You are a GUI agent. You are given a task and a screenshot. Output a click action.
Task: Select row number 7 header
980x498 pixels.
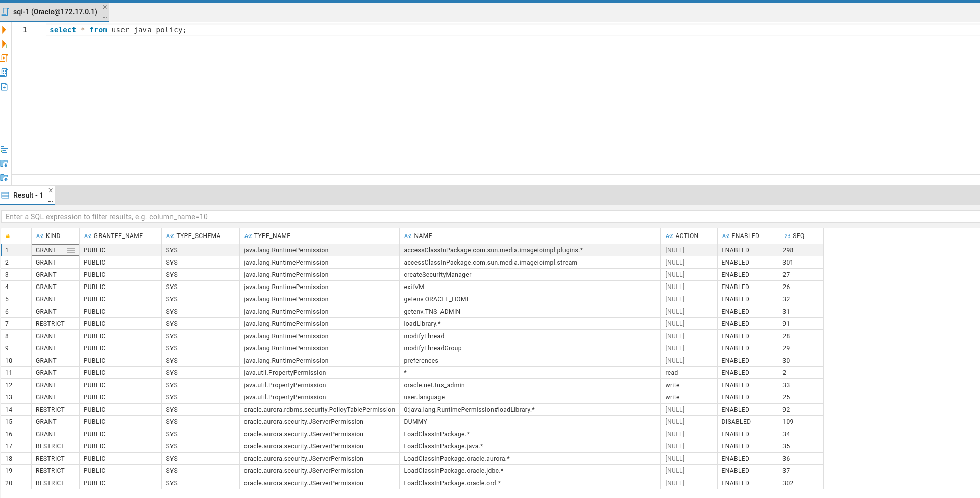pyautogui.click(x=16, y=324)
